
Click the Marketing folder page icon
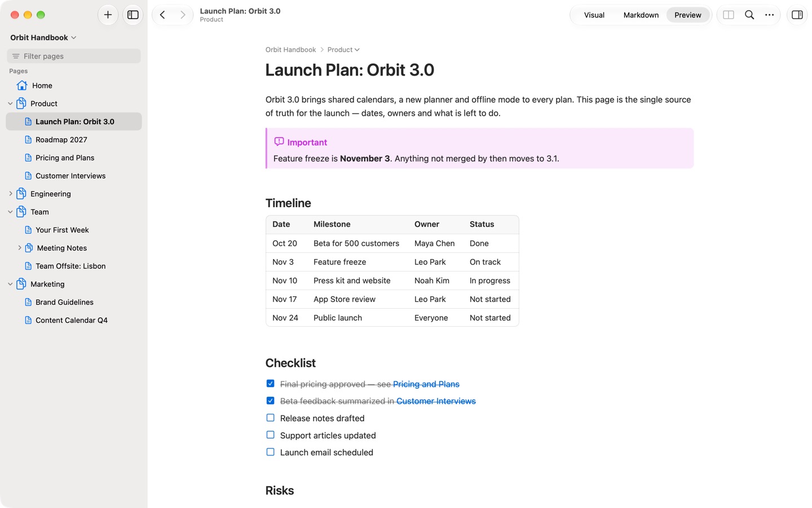click(21, 284)
